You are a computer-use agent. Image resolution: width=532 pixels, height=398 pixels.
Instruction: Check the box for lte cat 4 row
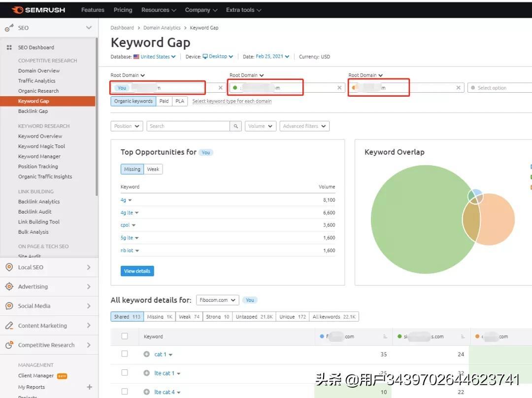click(x=125, y=392)
